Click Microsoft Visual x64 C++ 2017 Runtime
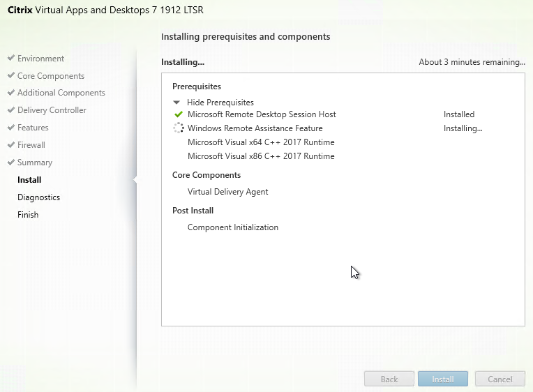This screenshot has width=533, height=392. [261, 142]
